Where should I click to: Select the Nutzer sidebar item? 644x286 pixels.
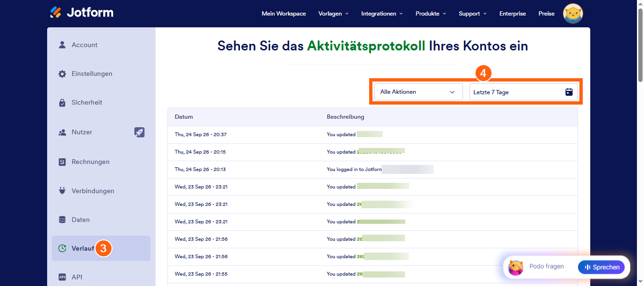pyautogui.click(x=101, y=132)
